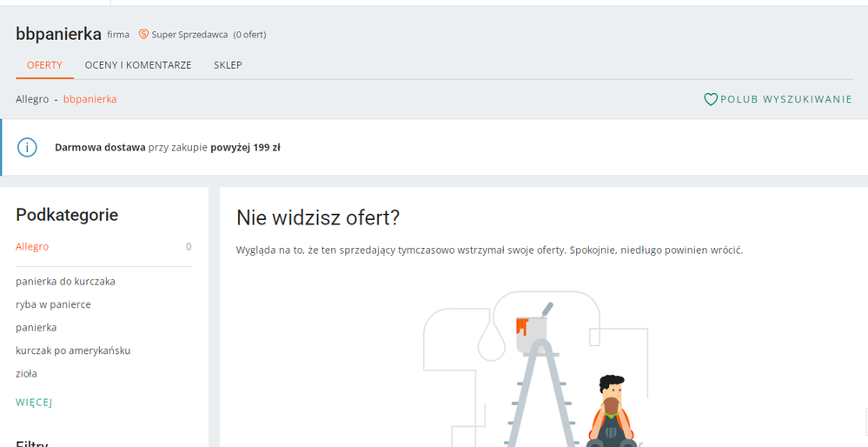Select Allegro in the Podkategorie list
868x447 pixels.
tap(32, 246)
